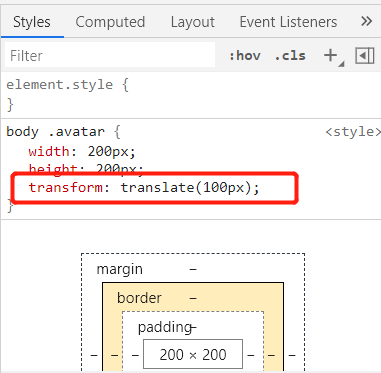The height and width of the screenshot is (373, 381).
Task: Open the Layout tab
Action: tap(193, 22)
